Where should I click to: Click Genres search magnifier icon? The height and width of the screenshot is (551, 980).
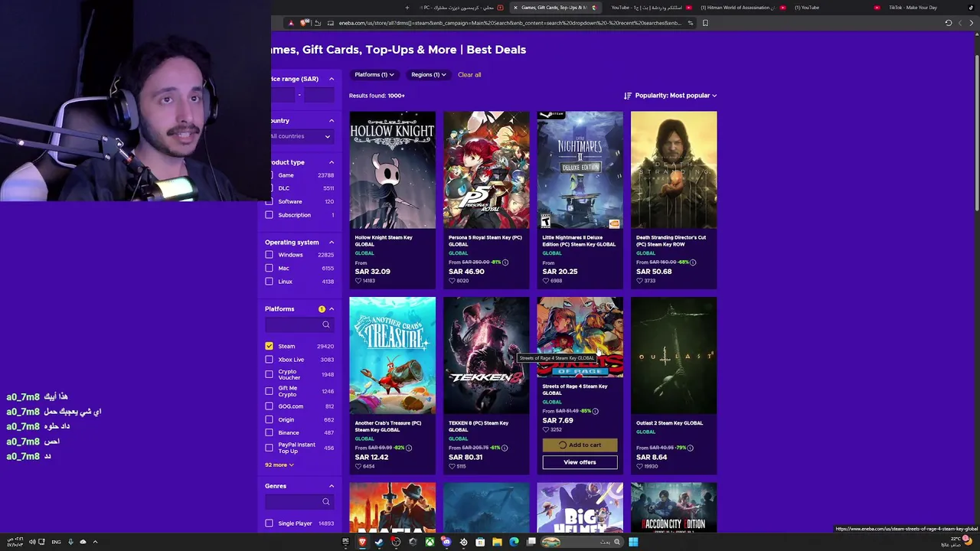[326, 502]
